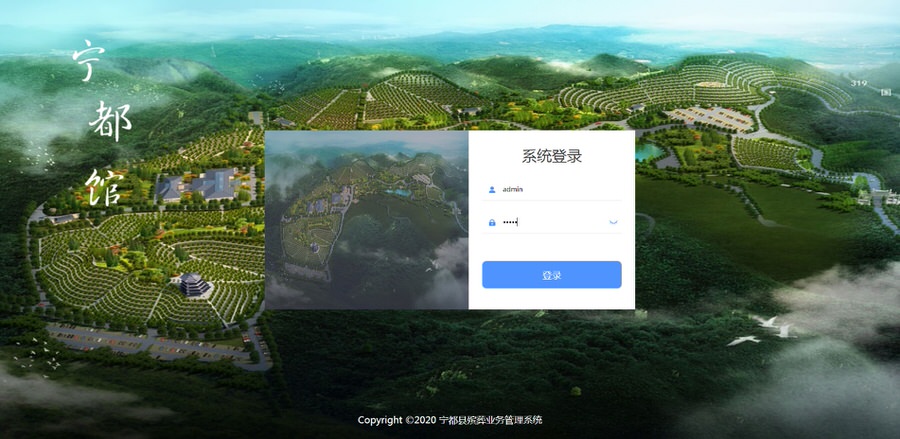The height and width of the screenshot is (439, 900).
Task: Click the Copyright ©2020 footer text
Action: (x=397, y=420)
